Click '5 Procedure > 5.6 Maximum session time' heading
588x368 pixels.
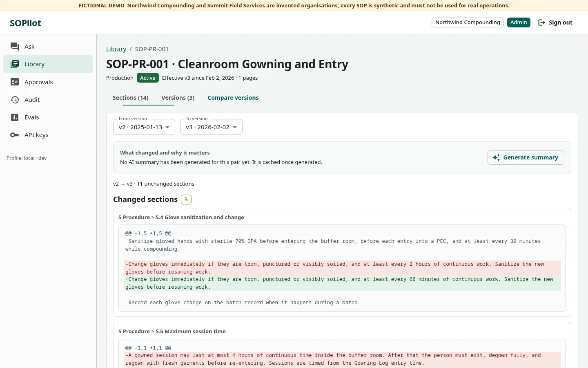coord(172,332)
